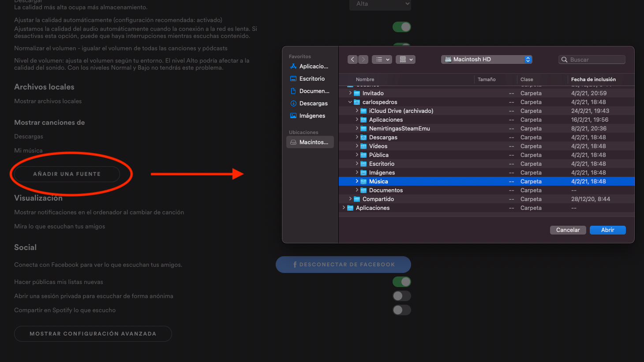Sort by the Tamaño column header
Image resolution: width=644 pixels, height=362 pixels.
(x=487, y=79)
